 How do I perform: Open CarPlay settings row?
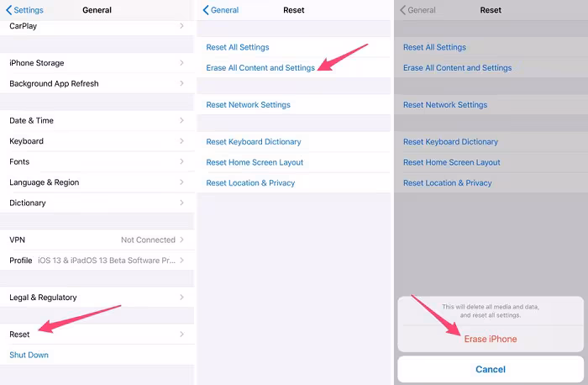(x=97, y=27)
